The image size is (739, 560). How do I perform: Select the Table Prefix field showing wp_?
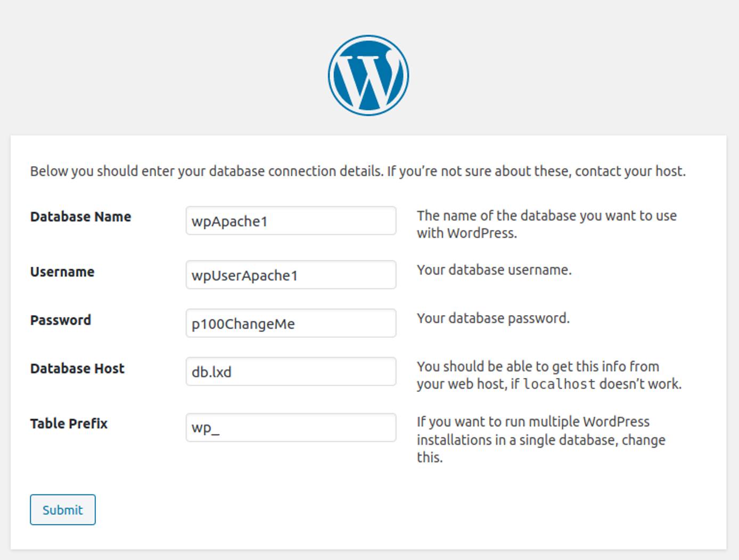290,426
